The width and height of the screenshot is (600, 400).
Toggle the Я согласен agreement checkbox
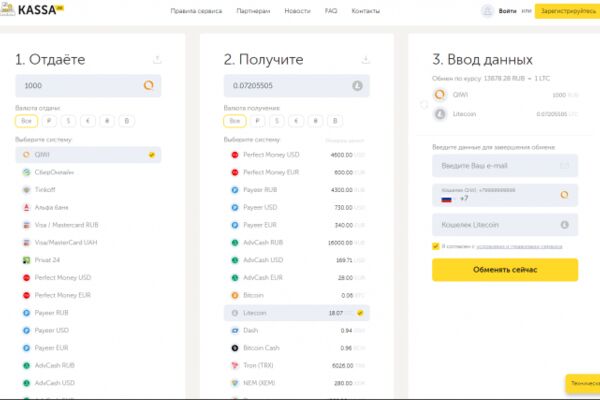[x=435, y=246]
